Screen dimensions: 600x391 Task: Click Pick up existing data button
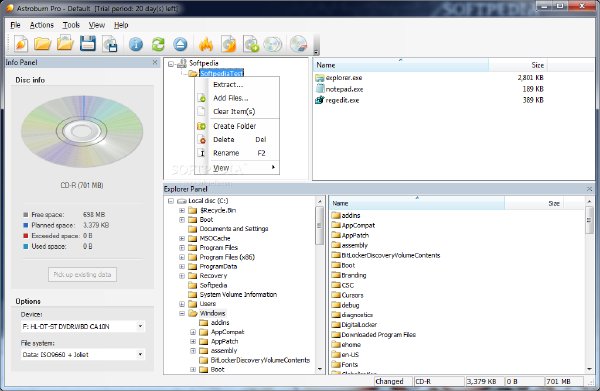pos(82,275)
